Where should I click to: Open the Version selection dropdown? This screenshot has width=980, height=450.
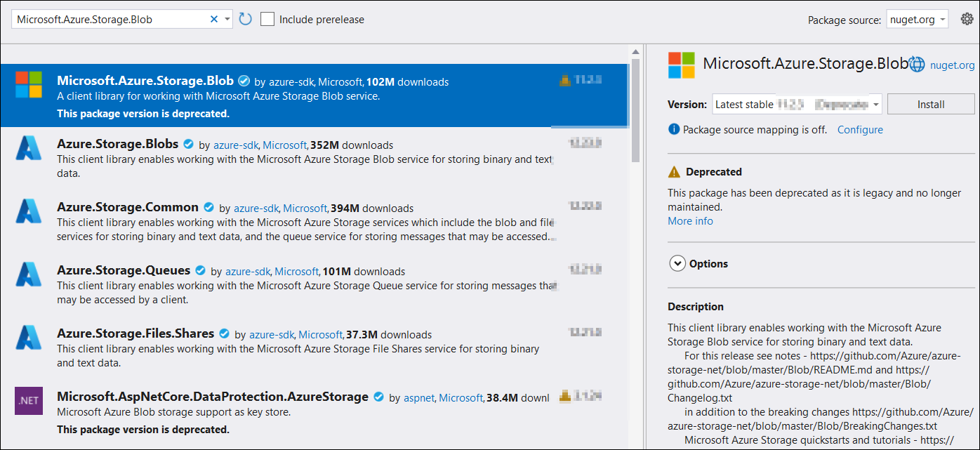[x=797, y=105]
